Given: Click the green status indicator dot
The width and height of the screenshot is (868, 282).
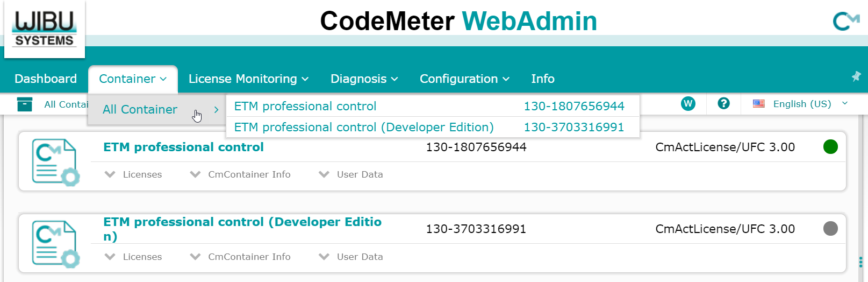Looking at the screenshot, I should click(x=830, y=147).
